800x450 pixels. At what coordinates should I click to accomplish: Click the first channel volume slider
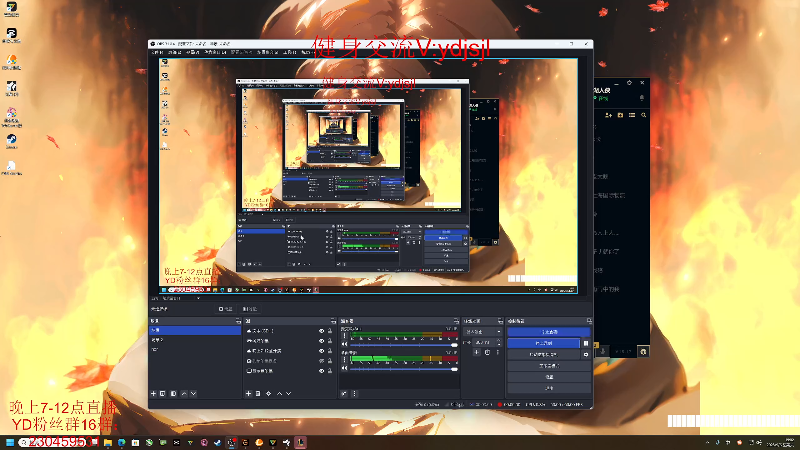pyautogui.click(x=403, y=345)
